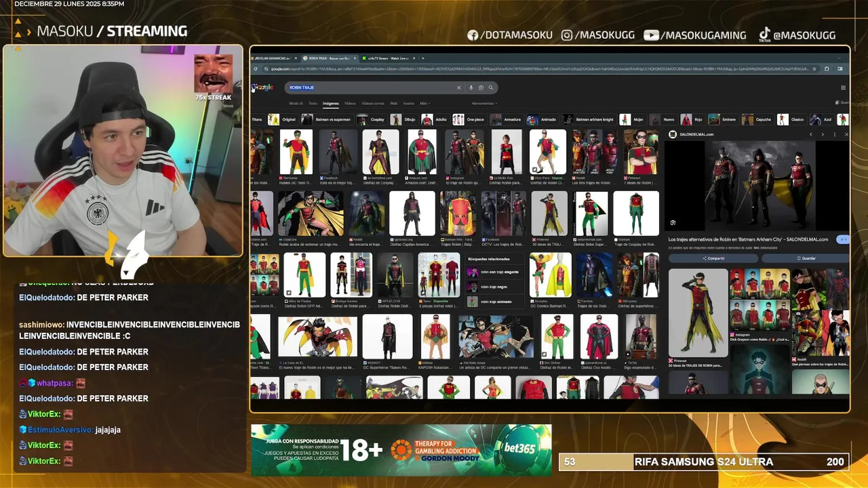Screen dimensions: 868x488
Task: Open the view site site info icon in address bar
Action: [266, 68]
